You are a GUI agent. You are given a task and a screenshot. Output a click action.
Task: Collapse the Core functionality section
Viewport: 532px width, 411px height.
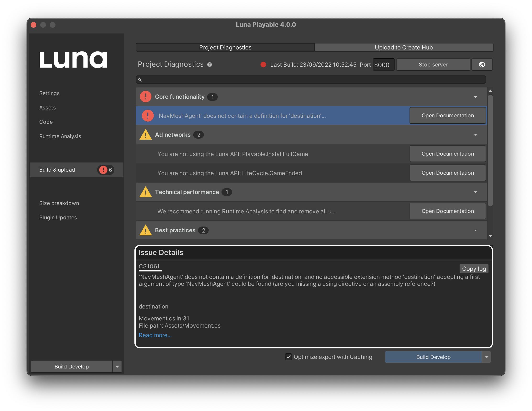coord(476,97)
